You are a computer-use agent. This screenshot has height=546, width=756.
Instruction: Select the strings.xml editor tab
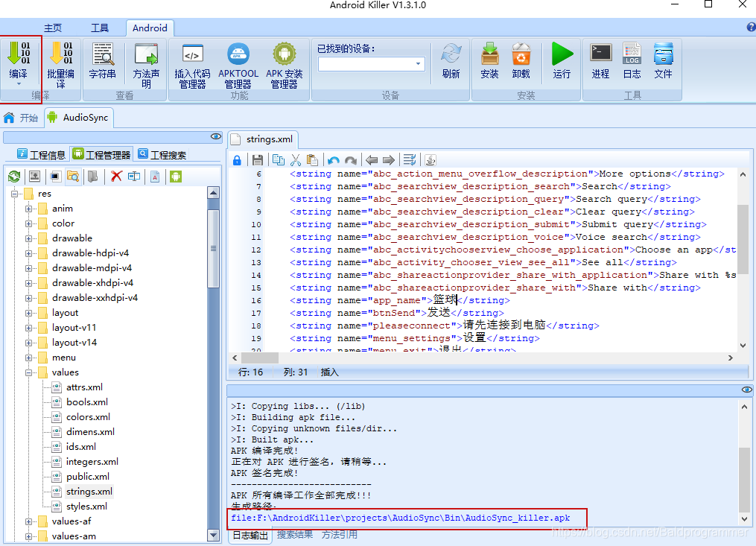pyautogui.click(x=263, y=139)
